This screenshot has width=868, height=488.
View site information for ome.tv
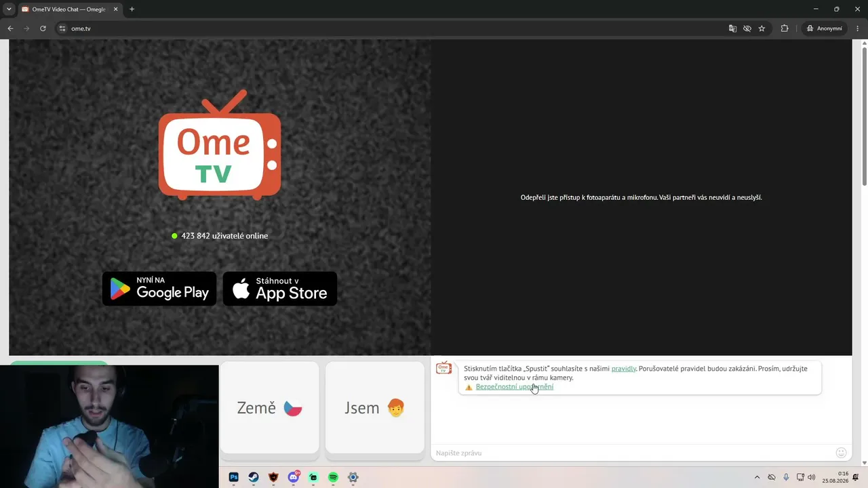click(x=62, y=28)
